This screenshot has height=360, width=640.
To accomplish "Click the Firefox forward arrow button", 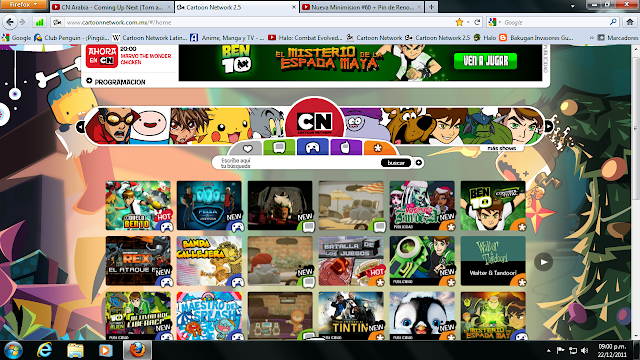I will [22, 22].
